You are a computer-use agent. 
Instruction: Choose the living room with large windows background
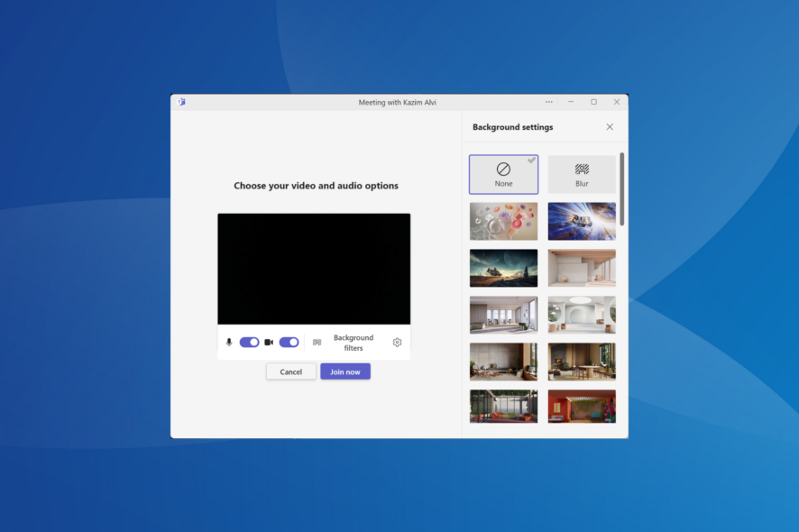503,315
